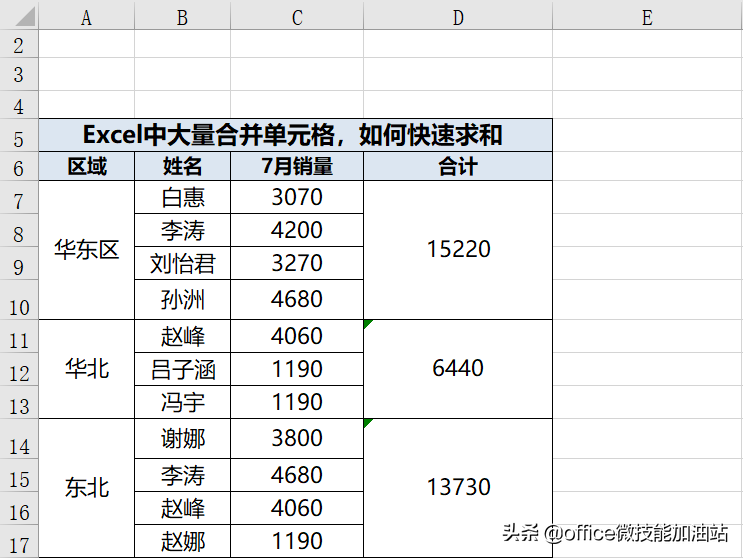Click '1190' in row 17
This screenshot has height=558, width=743.
coord(297,541)
